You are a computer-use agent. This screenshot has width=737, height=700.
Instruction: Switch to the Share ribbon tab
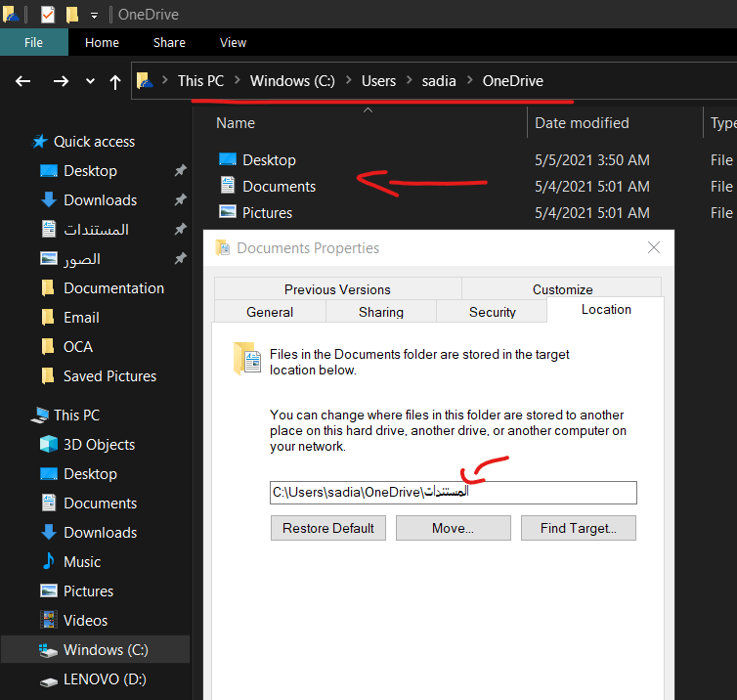[x=169, y=42]
